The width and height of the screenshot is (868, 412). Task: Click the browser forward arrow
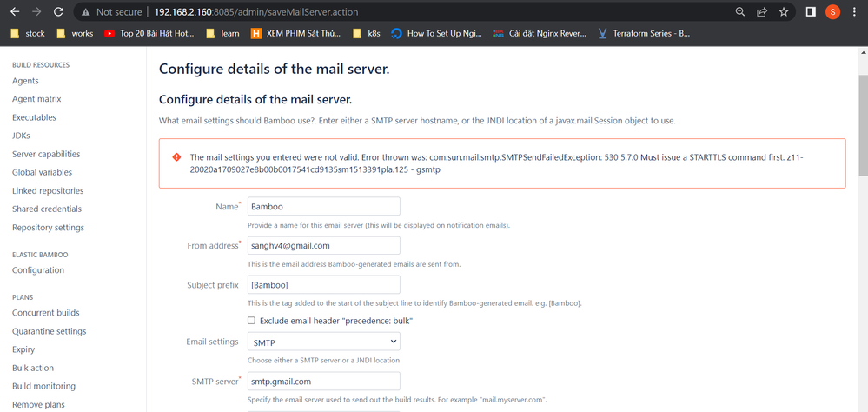(36, 11)
